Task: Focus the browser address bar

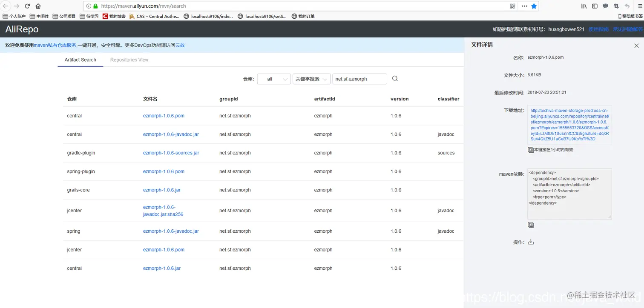Action: pos(298,6)
